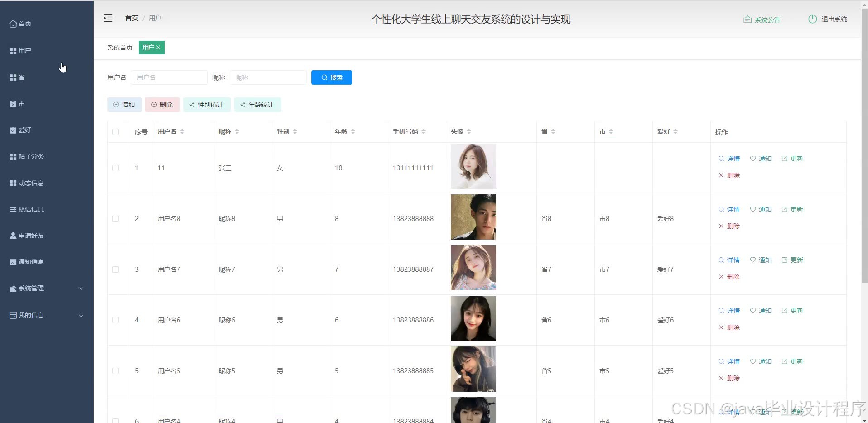Click 删除 for user 张三
Screen dimensions: 868x423
tap(729, 175)
